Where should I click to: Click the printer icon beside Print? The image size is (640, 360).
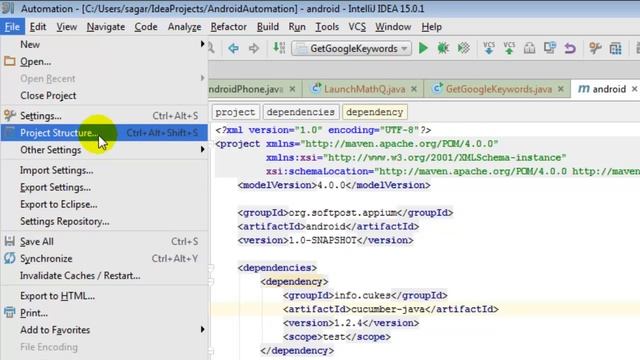(x=9, y=313)
